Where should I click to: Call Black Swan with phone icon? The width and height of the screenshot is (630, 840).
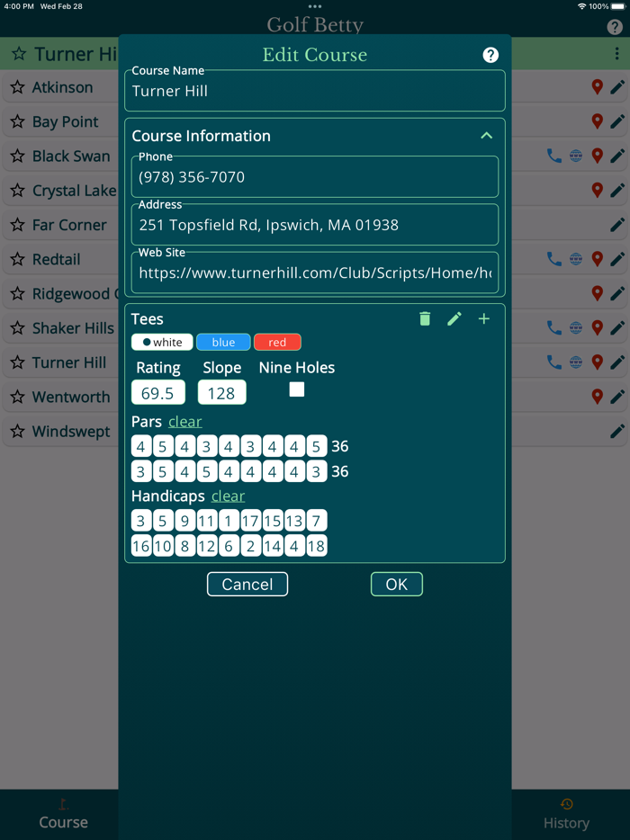(553, 156)
